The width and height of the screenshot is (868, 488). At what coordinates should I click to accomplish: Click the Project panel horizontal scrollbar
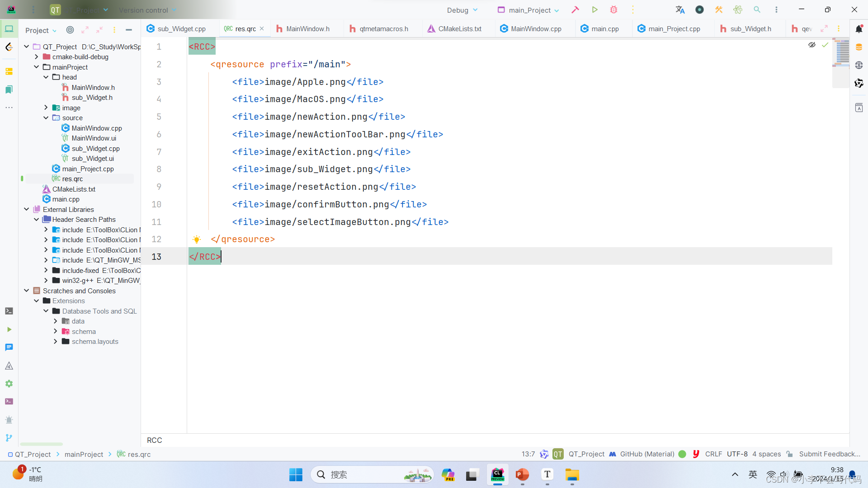[42, 444]
